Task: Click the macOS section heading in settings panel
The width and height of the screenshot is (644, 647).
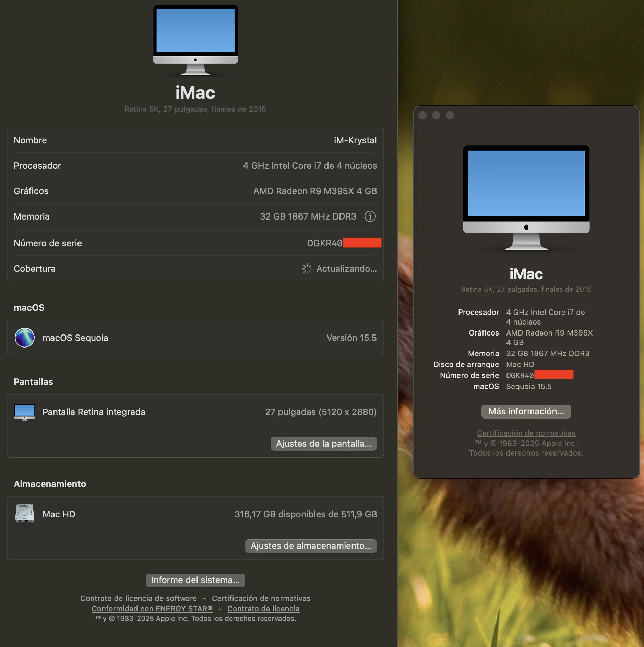Action: pos(29,308)
